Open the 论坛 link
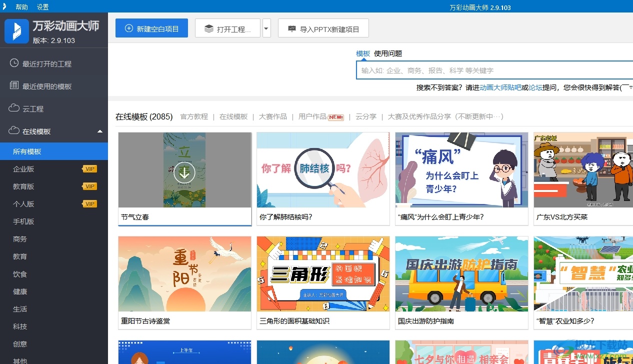 535,87
